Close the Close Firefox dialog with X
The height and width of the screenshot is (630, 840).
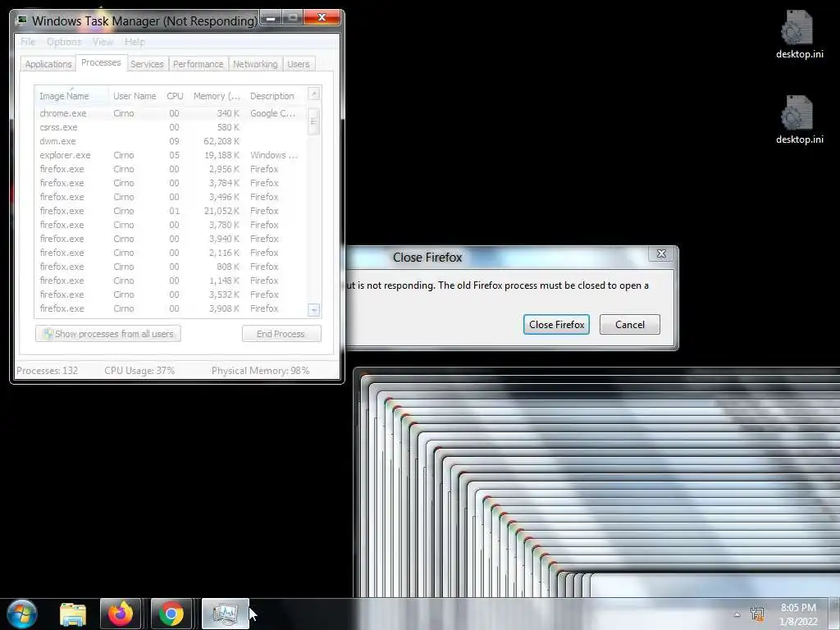(661, 254)
